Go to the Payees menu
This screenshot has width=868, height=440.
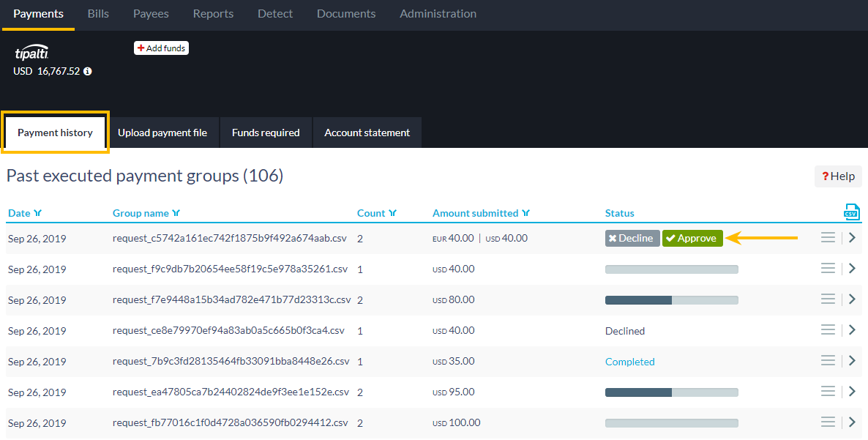pos(151,14)
